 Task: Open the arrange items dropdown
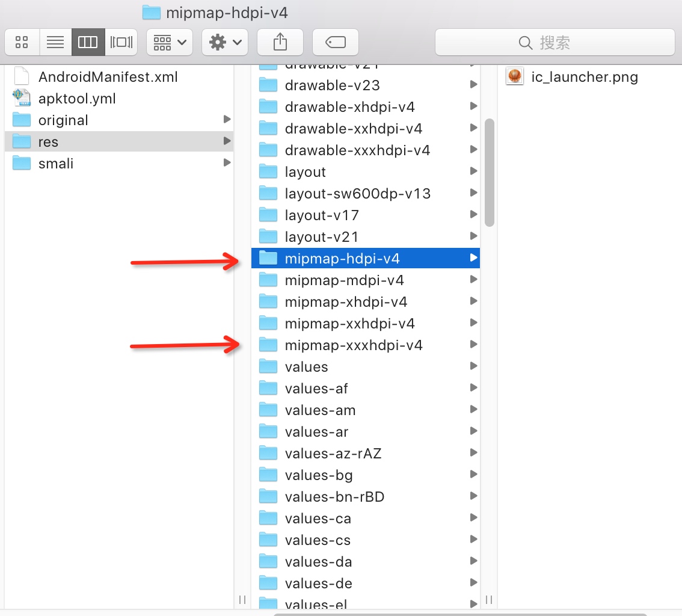pos(170,42)
